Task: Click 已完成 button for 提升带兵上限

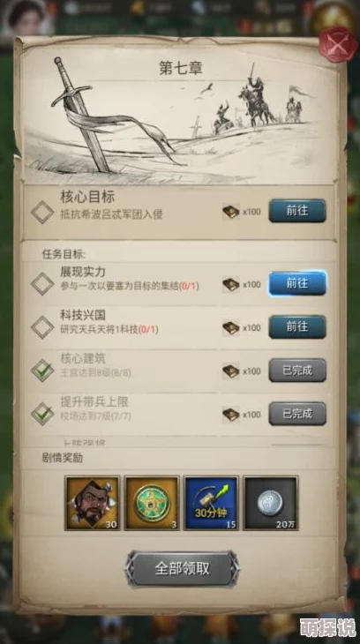Action: pyautogui.click(x=297, y=414)
